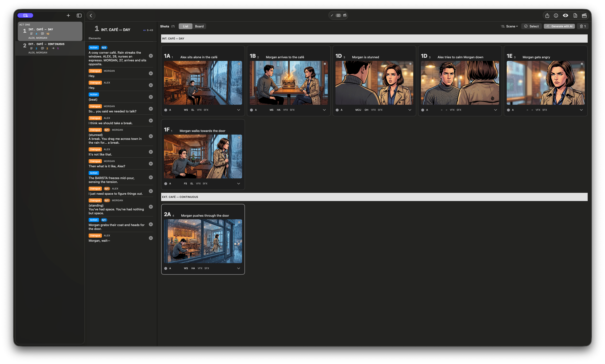
Task: Select scene 1 INT. CAFÉ — DAY in sidebar
Action: pos(50,31)
